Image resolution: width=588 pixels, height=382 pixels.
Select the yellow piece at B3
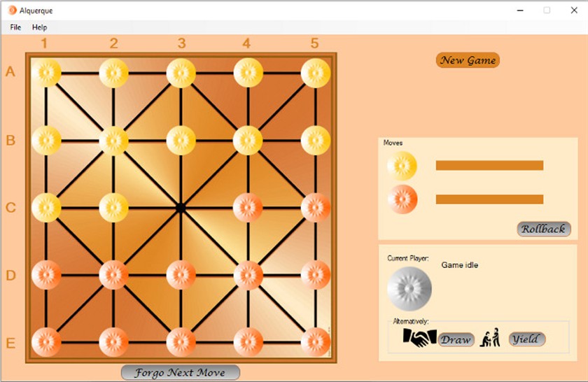[x=181, y=140]
